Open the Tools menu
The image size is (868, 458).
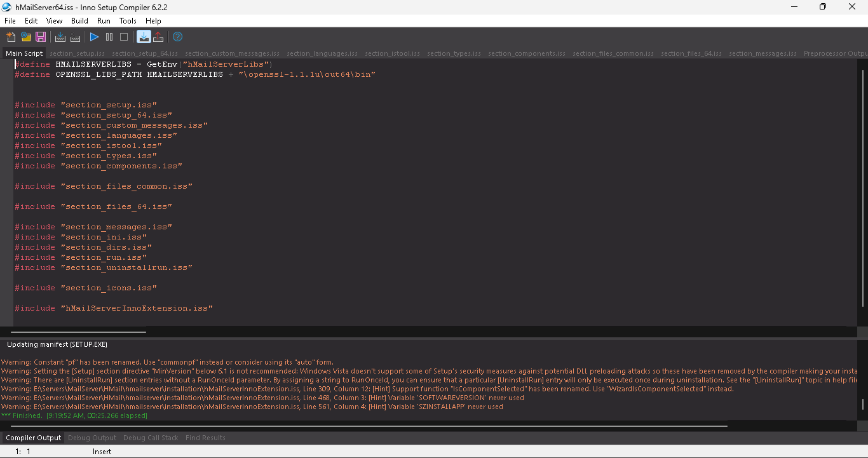tap(128, 20)
